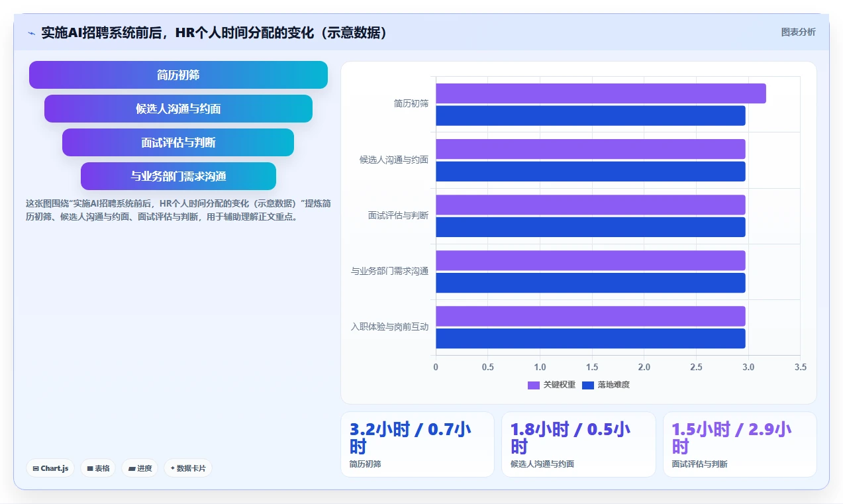The width and height of the screenshot is (843, 504).
Task: Click the description paragraph starting 这张图围绕
Action: pyautogui.click(x=178, y=210)
